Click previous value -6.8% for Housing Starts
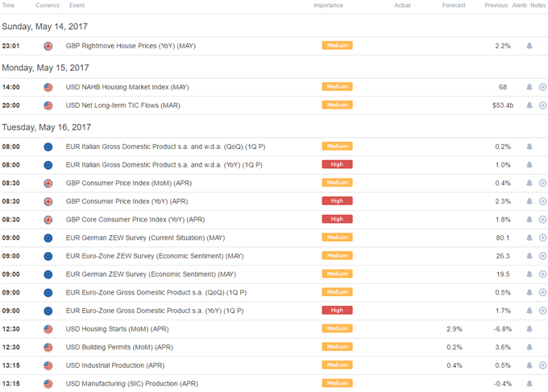Screen dimensions: 548x392 point(503,329)
